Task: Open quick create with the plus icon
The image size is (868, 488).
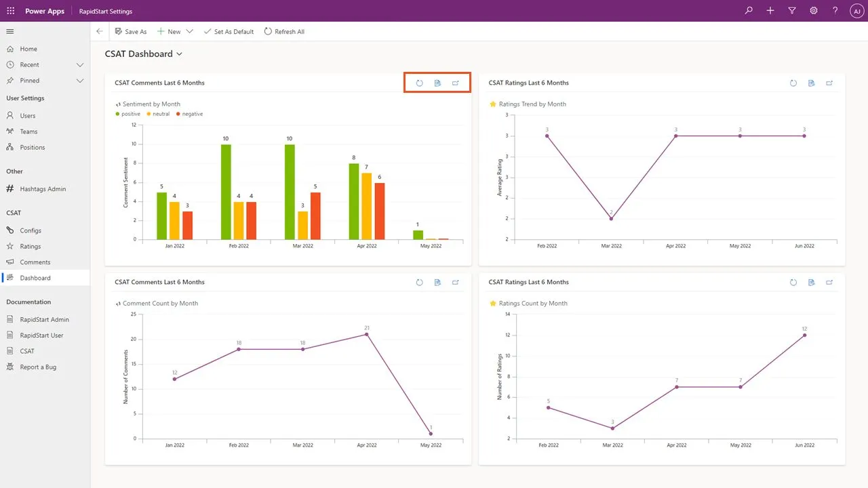Action: pos(770,10)
